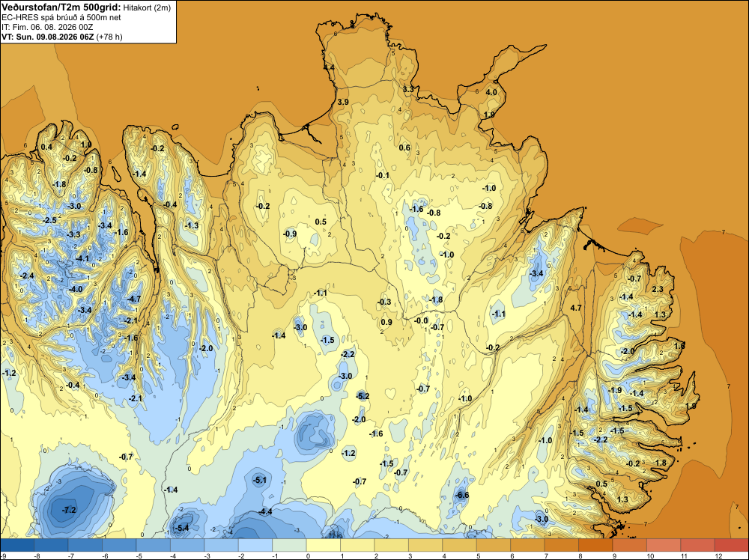This screenshot has width=749, height=560.
Task: Select legend swatch between -9 and -8
Action: point(17,545)
